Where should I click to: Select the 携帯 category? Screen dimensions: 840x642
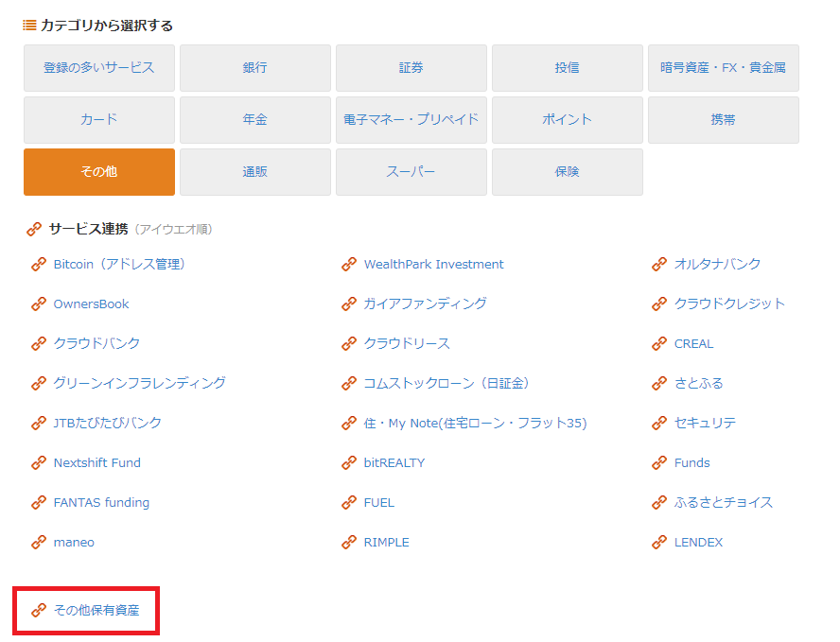pyautogui.click(x=724, y=120)
